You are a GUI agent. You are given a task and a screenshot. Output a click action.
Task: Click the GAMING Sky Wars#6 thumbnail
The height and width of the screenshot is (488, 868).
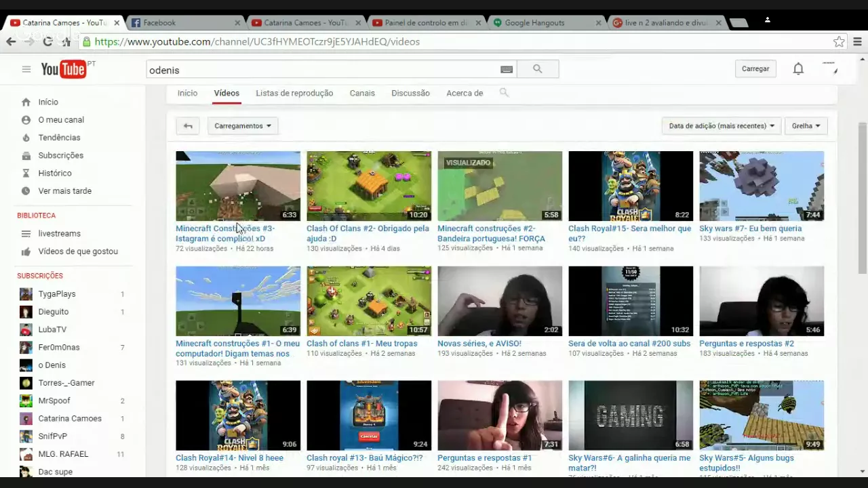pos(631,415)
